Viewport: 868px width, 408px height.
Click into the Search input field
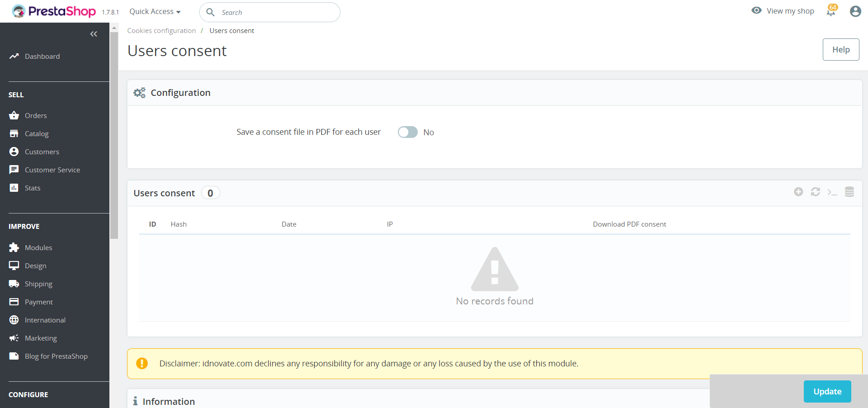pos(276,13)
